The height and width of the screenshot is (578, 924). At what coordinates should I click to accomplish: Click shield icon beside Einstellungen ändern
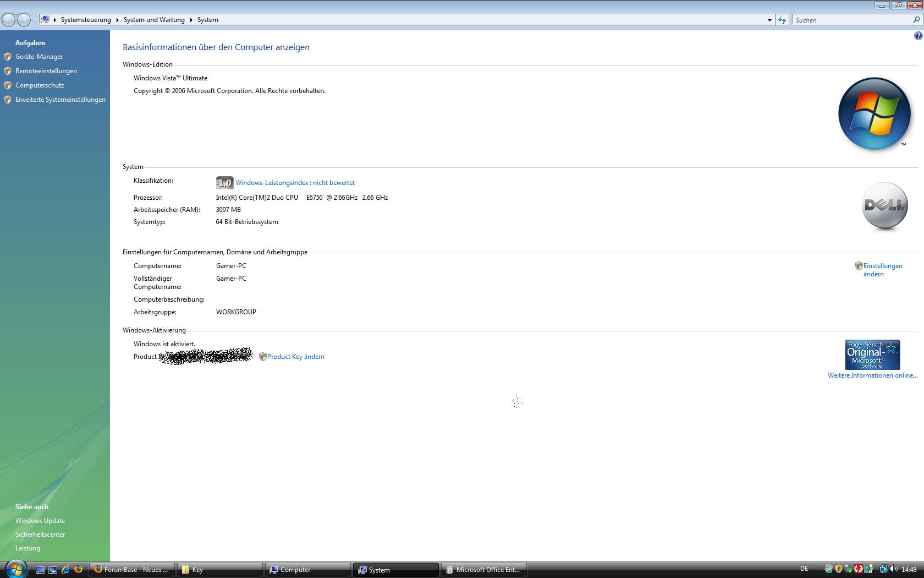859,266
